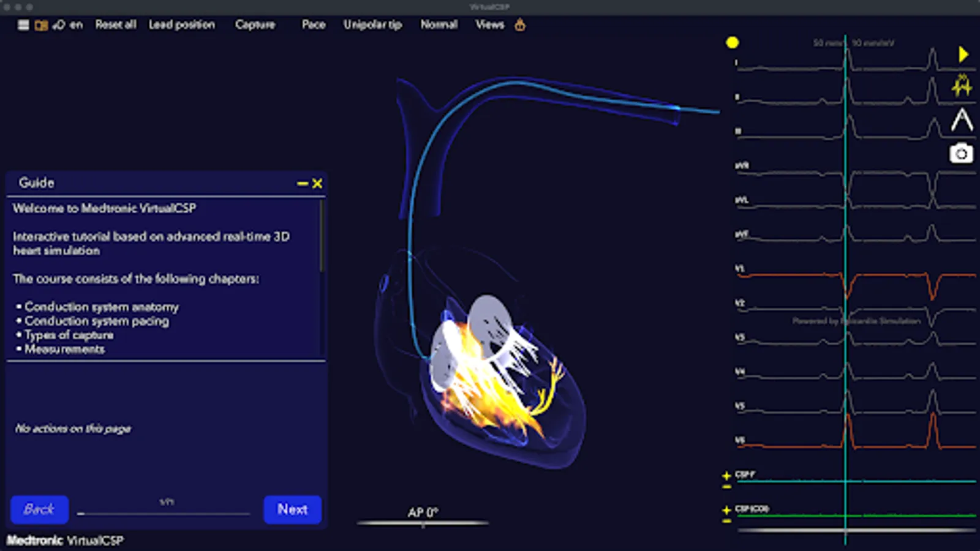Select the pacing stimulation icon on ECG sidebar
980x551 pixels.
tap(962, 86)
